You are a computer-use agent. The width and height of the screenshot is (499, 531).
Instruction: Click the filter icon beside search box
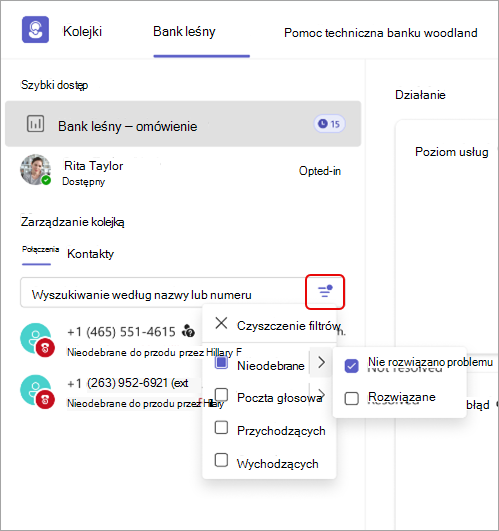click(325, 292)
